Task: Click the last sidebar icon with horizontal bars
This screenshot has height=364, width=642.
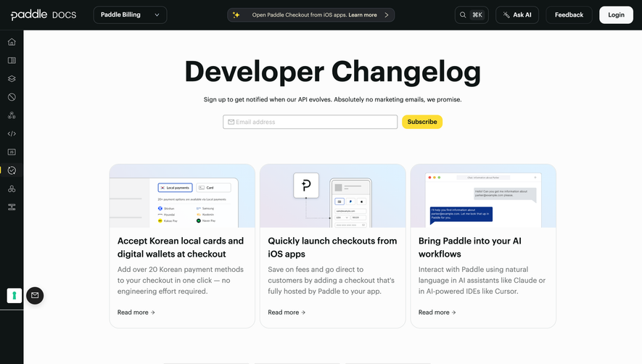Action: click(x=12, y=207)
